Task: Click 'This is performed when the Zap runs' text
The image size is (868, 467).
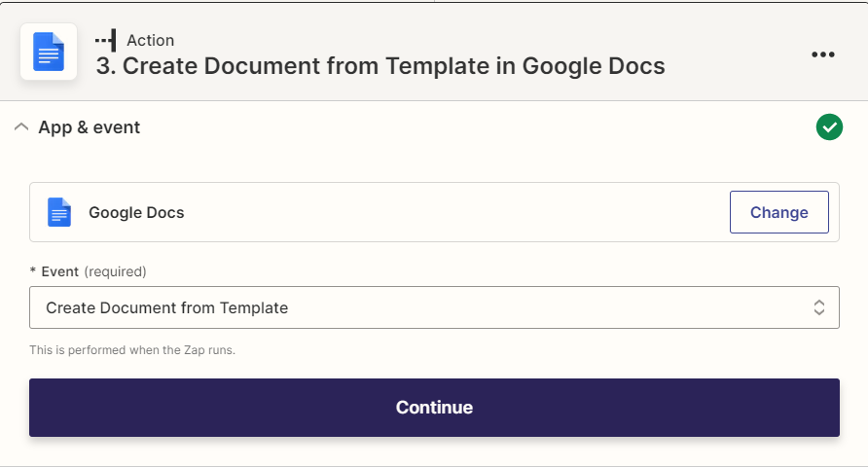Action: (132, 350)
